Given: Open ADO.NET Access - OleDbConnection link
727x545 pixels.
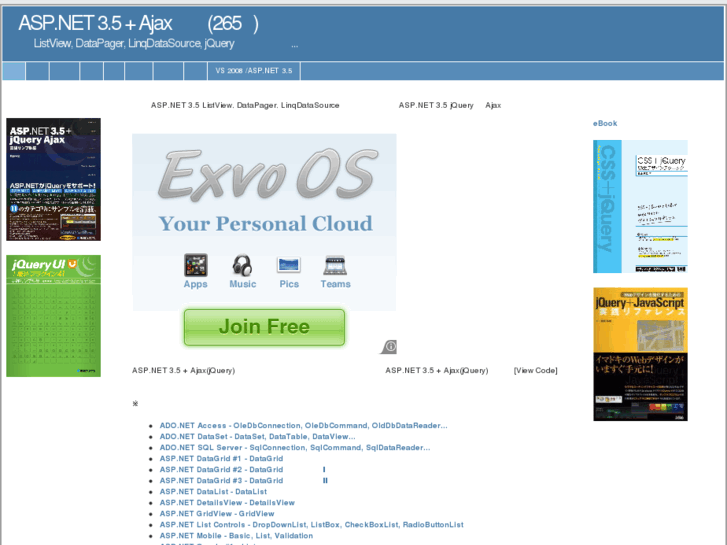Looking at the screenshot, I should pos(303,425).
